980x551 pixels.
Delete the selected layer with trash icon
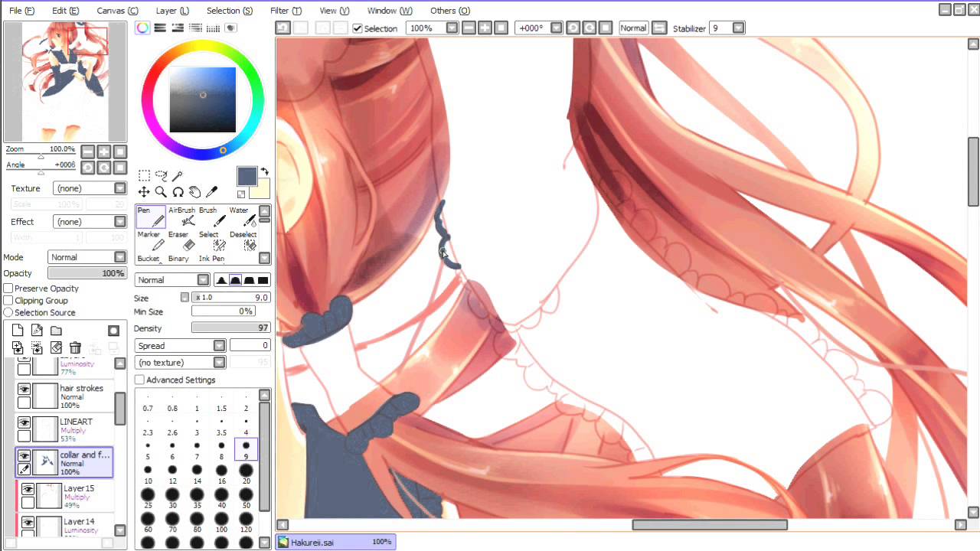[x=75, y=348]
